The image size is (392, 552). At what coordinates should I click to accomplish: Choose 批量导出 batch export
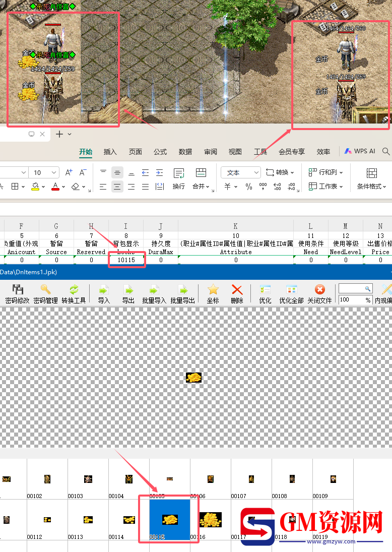(182, 294)
